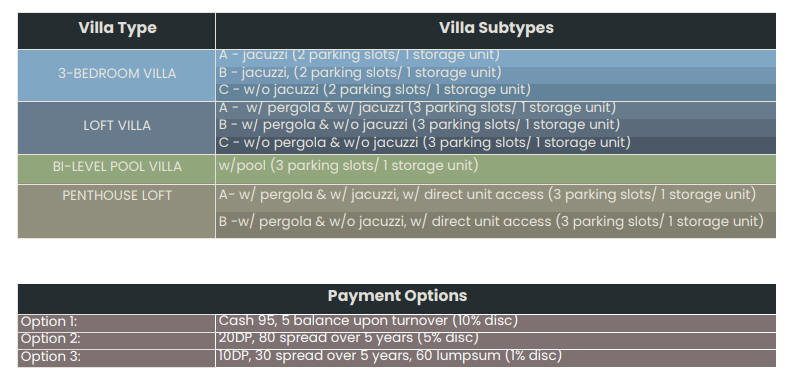The height and width of the screenshot is (377, 790).
Task: Select the PENTHOUSE LOFT cell
Action: (116, 211)
